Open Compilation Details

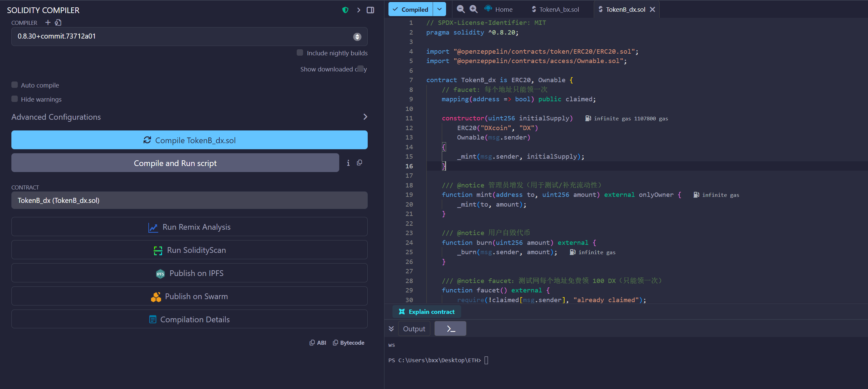[189, 319]
